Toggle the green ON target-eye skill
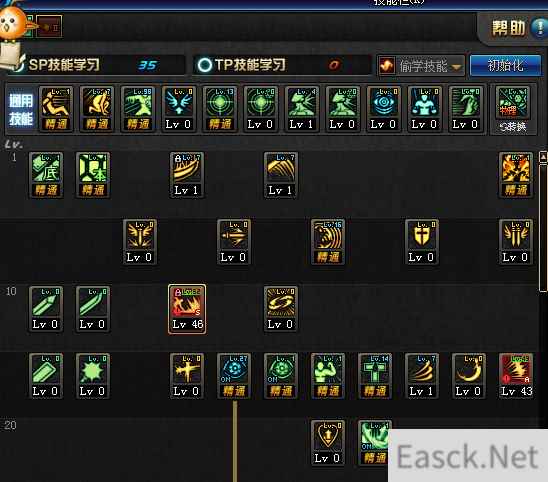Screen dimensions: 548x482 281,376
